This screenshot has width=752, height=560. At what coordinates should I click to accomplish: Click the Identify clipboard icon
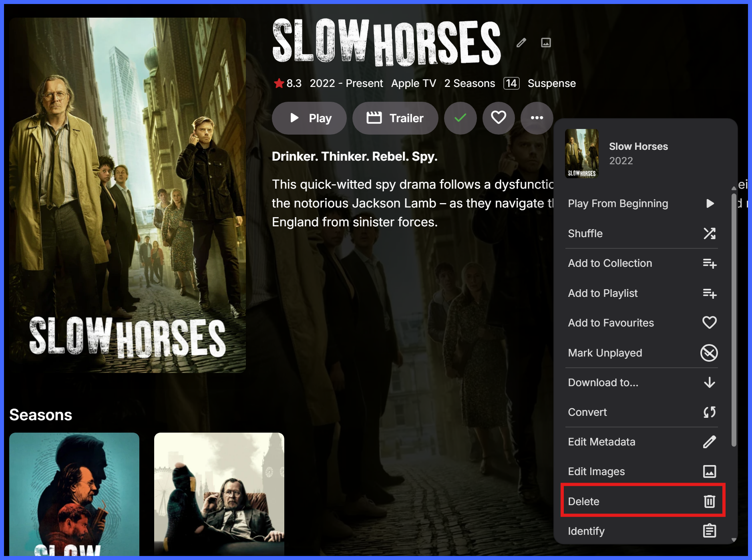click(710, 531)
